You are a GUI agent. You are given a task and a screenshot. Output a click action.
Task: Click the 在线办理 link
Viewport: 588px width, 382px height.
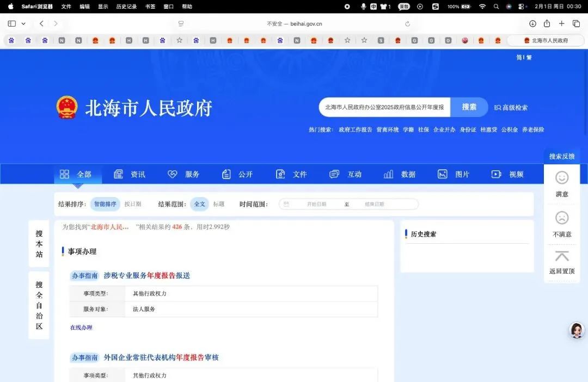coord(81,327)
